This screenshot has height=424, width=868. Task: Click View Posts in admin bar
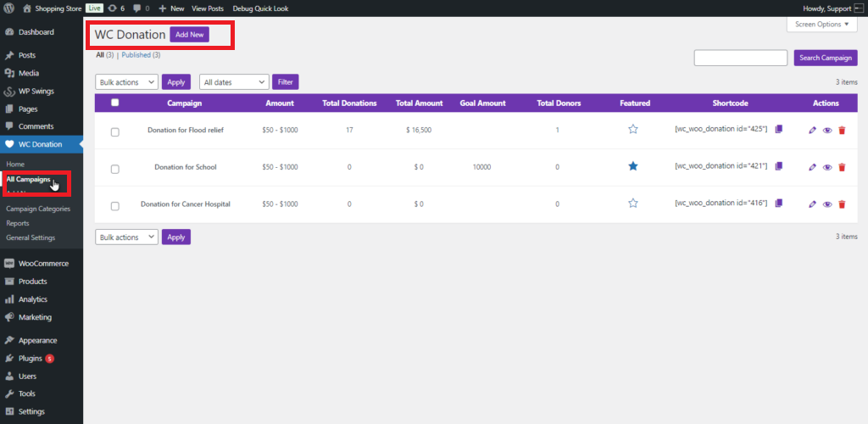(208, 8)
